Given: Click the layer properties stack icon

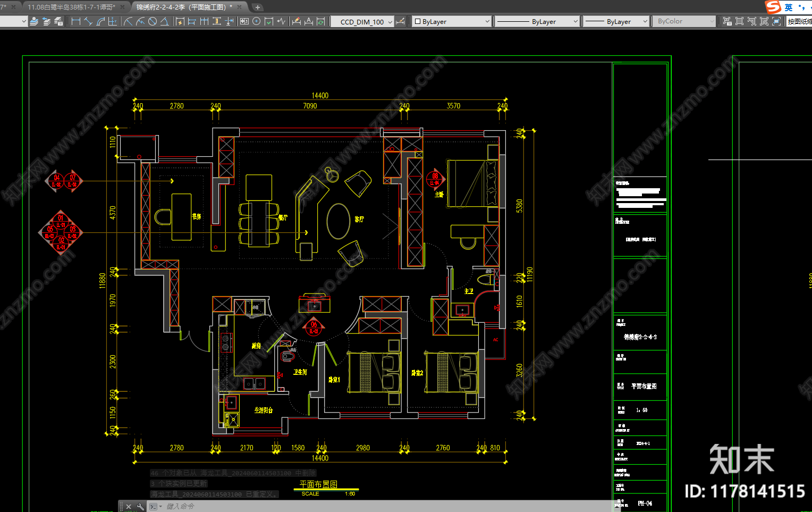Looking at the screenshot, I should click(x=34, y=21).
